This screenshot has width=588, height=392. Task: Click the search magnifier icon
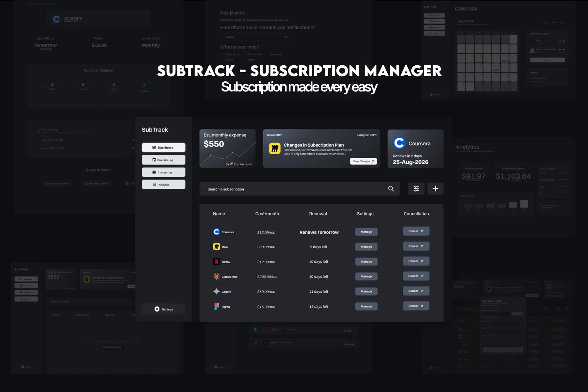391,189
